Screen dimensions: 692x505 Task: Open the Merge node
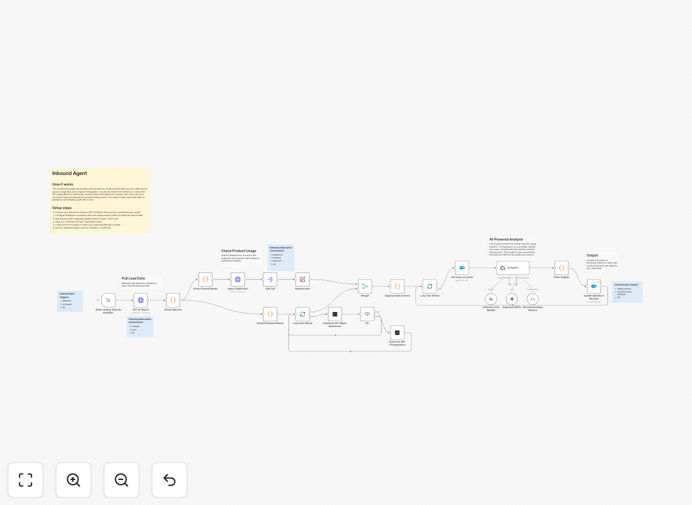365,286
